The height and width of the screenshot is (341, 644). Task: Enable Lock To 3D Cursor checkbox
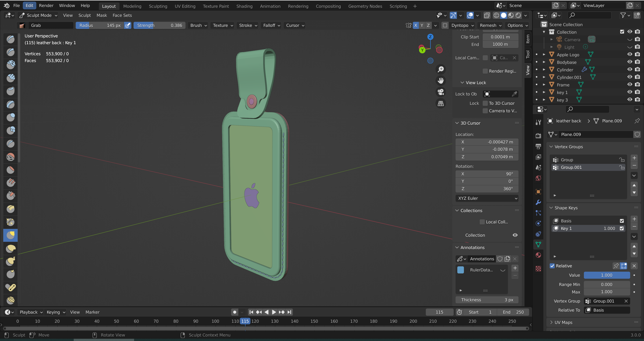[x=485, y=103]
